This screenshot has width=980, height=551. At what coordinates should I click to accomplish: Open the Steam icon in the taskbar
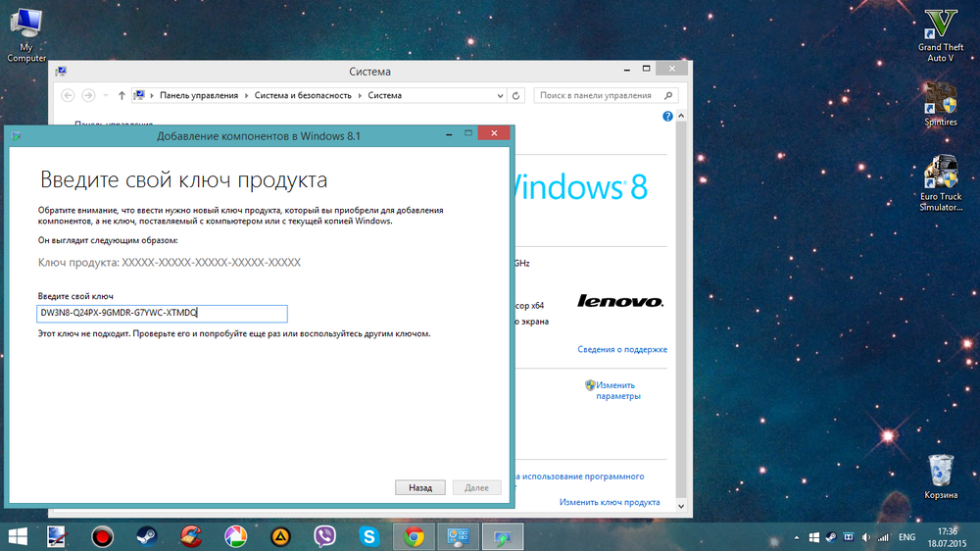(x=145, y=536)
